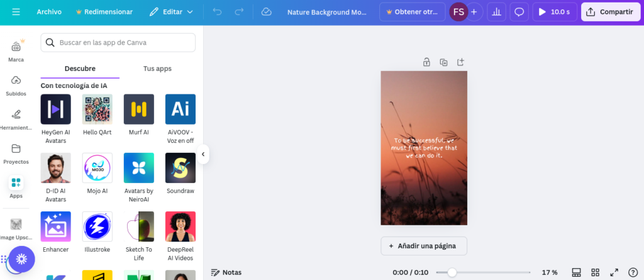
Task: Enter fullscreen presentation mode icon
Action: point(614,272)
